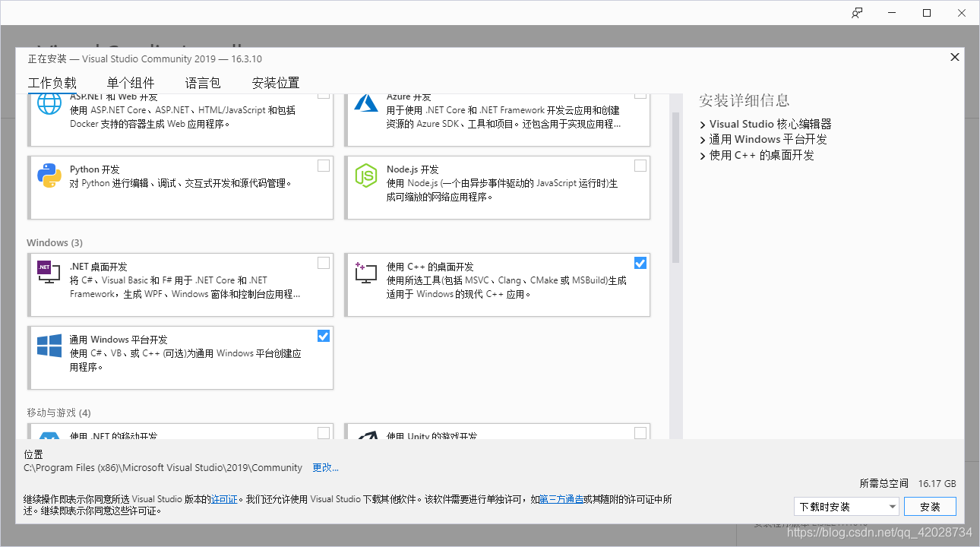Check the .NET 桌面开发 workload checkbox
The width and height of the screenshot is (980, 547).
[324, 263]
